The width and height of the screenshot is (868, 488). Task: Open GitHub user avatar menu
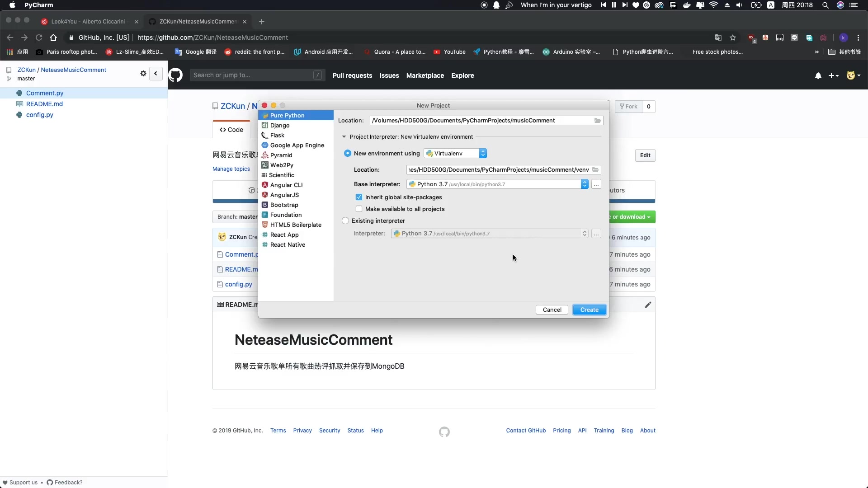853,75
